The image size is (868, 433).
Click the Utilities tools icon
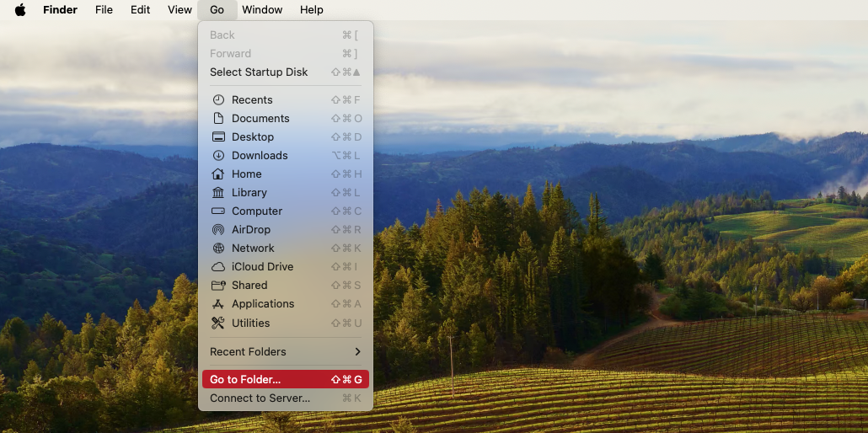218,323
